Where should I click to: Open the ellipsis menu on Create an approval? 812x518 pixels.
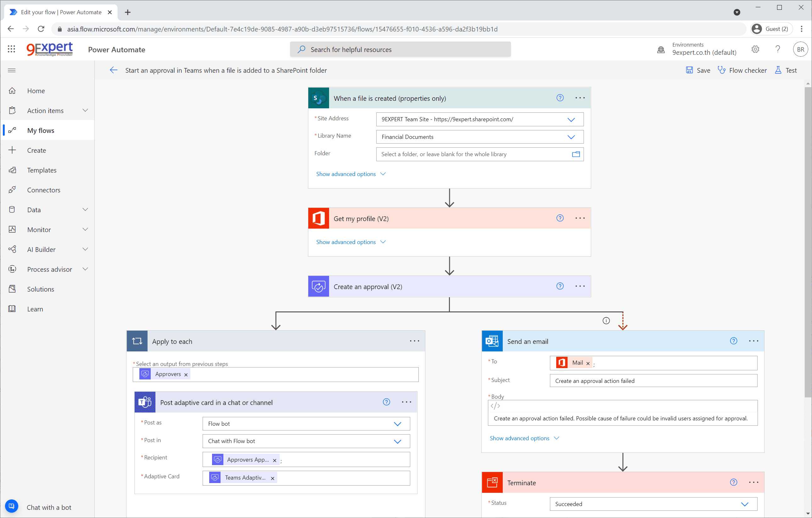tap(580, 286)
